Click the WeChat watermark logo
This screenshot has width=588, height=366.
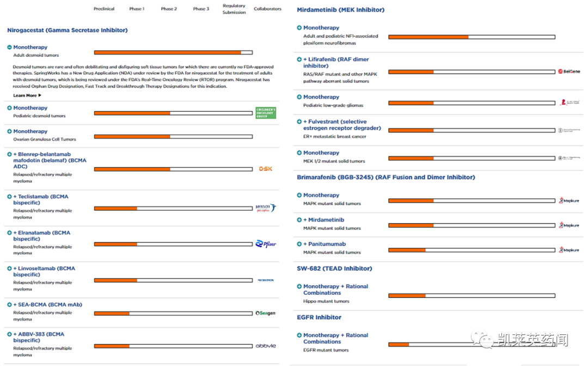481,340
